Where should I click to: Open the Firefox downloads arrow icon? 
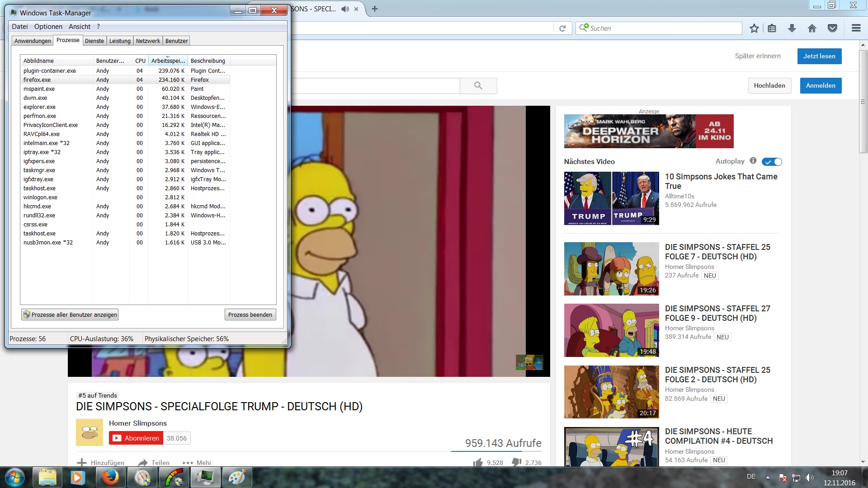[x=792, y=28]
